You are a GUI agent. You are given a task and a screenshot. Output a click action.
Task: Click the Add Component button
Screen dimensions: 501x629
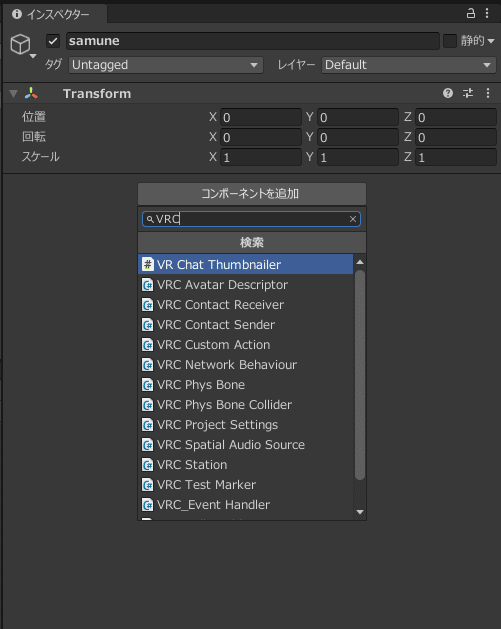pos(252,194)
